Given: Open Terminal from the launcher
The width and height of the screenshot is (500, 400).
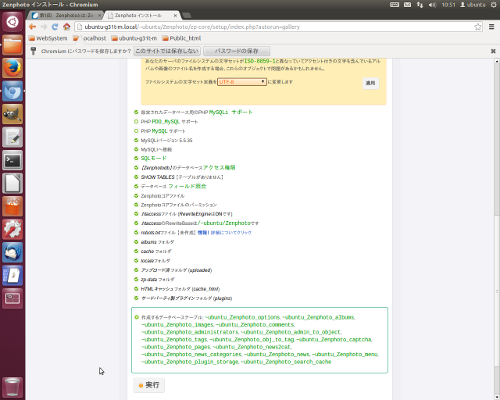Looking at the screenshot, I should pos(13,160).
